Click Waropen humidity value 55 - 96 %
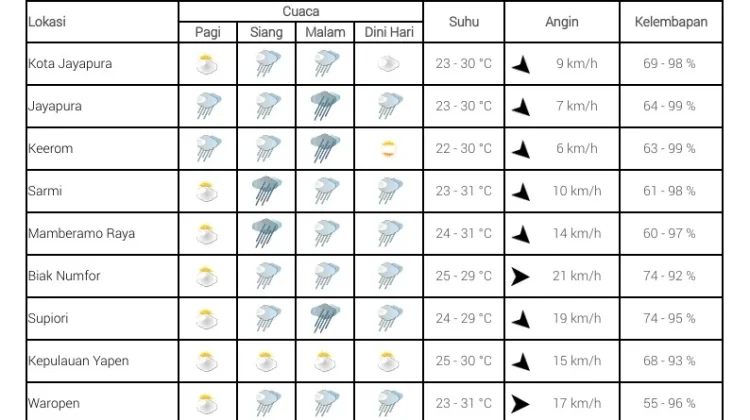750x420 pixels. click(669, 403)
